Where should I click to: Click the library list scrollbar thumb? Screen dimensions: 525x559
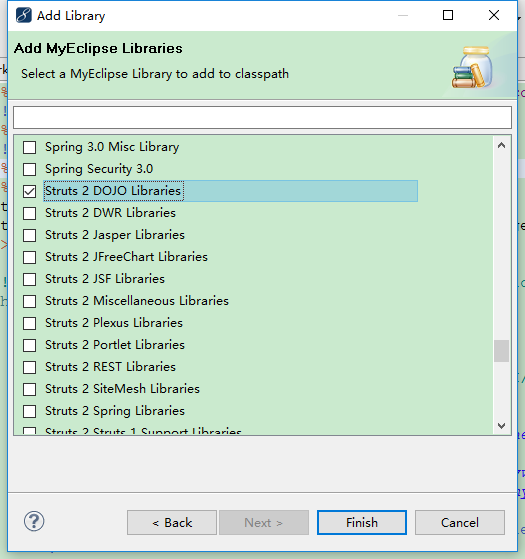click(x=501, y=351)
